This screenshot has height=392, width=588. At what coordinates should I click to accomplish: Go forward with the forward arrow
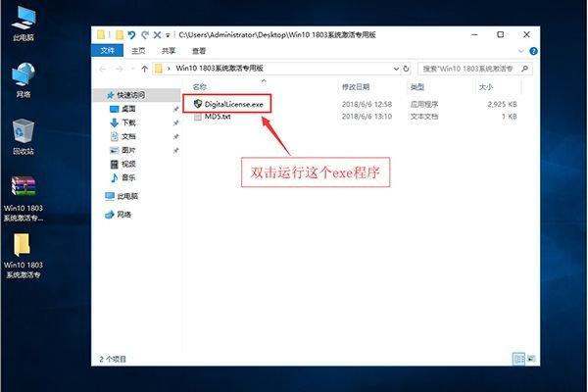tap(120, 69)
